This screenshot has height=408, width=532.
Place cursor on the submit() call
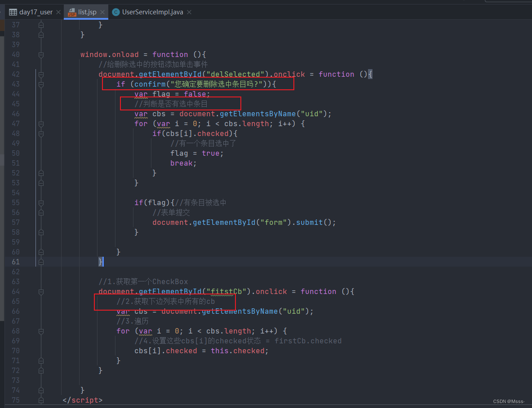point(310,222)
